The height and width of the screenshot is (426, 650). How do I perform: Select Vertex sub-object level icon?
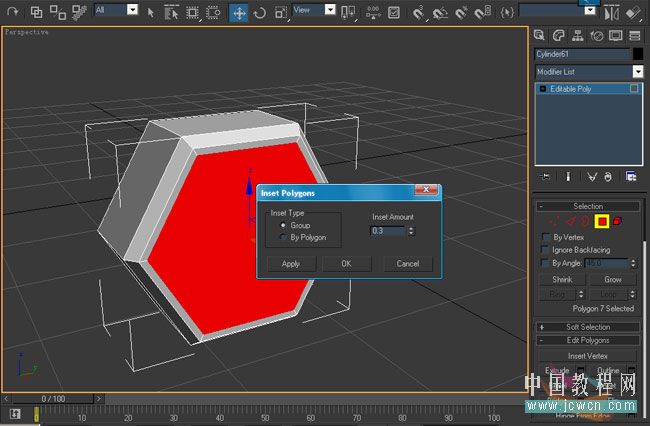point(555,221)
